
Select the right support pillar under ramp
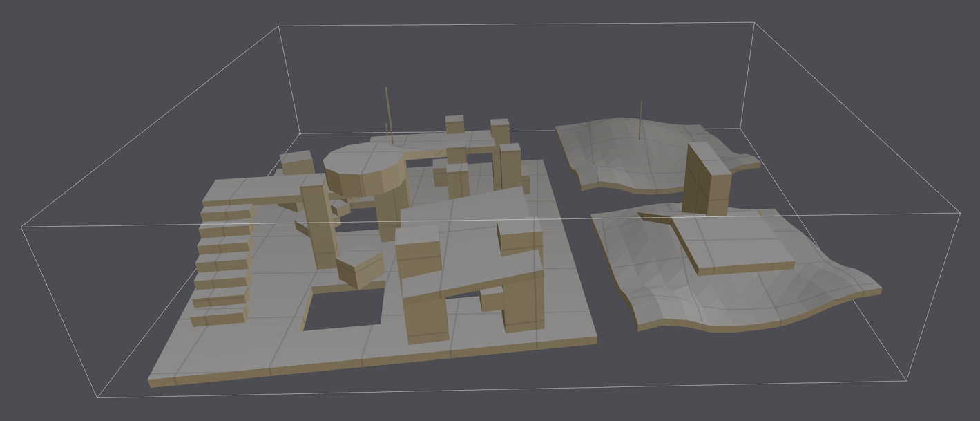[523, 303]
